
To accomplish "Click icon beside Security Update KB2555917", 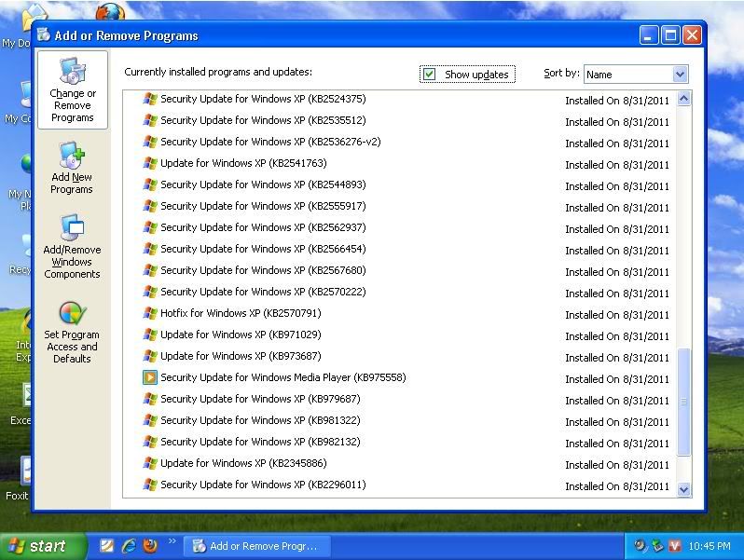I will 150,206.
